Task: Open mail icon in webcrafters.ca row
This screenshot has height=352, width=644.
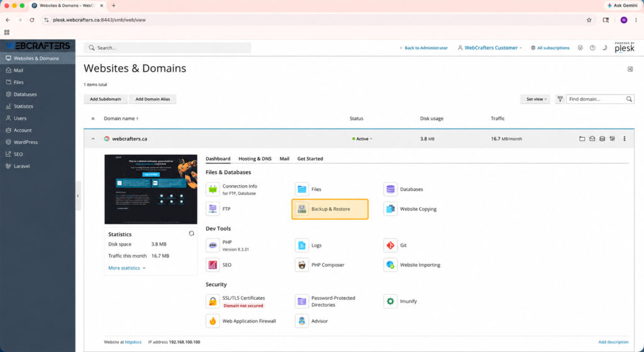Action: [x=592, y=139]
